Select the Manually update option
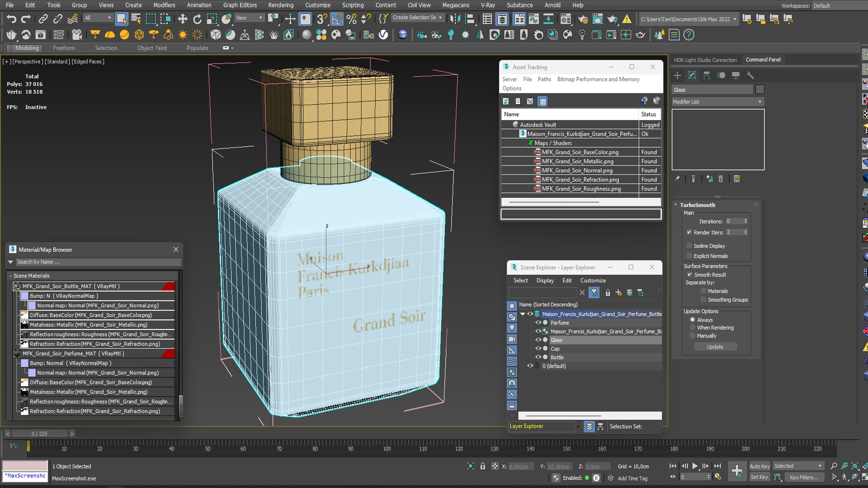The width and height of the screenshot is (868, 488). (x=693, y=336)
